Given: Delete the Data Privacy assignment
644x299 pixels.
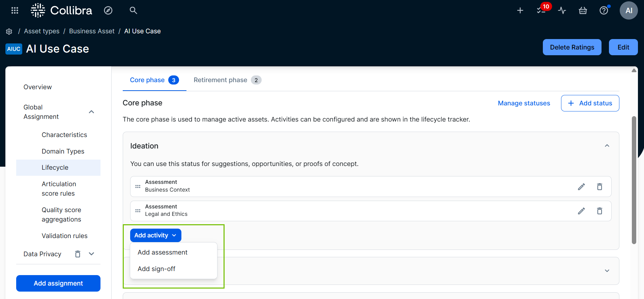Looking at the screenshot, I should click(x=78, y=254).
